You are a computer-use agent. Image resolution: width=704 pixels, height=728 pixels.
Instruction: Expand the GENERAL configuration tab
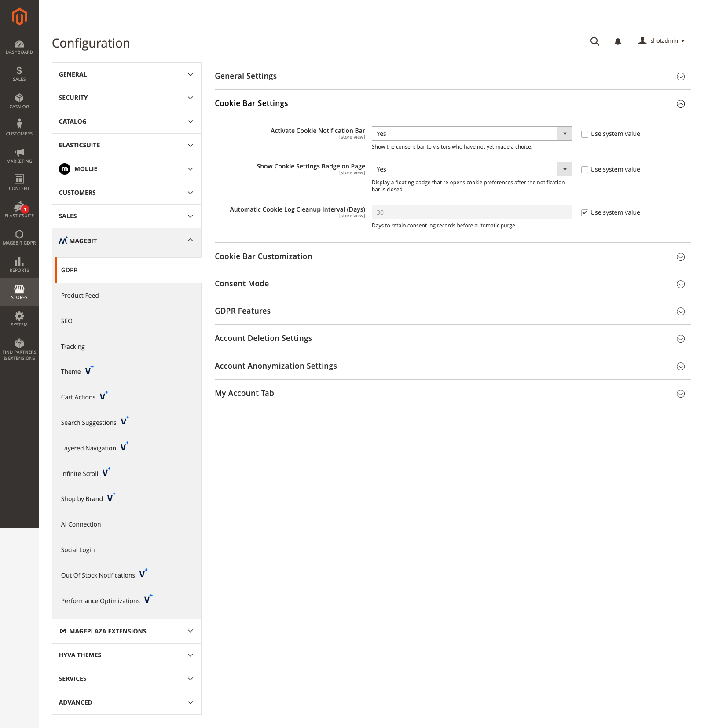click(x=127, y=74)
